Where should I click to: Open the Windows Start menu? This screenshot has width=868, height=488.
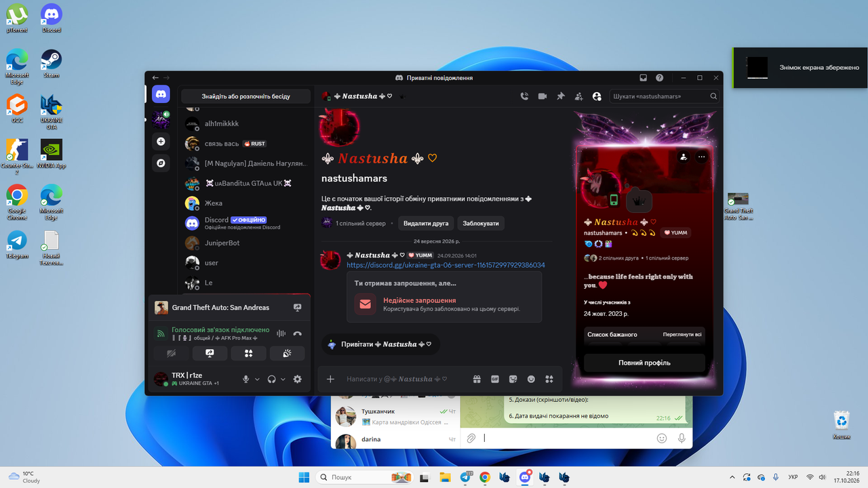coord(304,477)
